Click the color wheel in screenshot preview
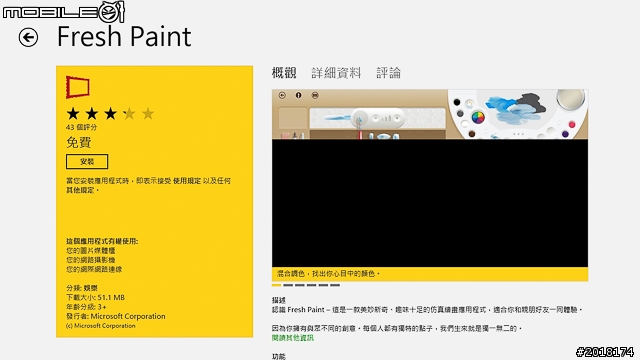The height and width of the screenshot is (360, 640). [478, 118]
